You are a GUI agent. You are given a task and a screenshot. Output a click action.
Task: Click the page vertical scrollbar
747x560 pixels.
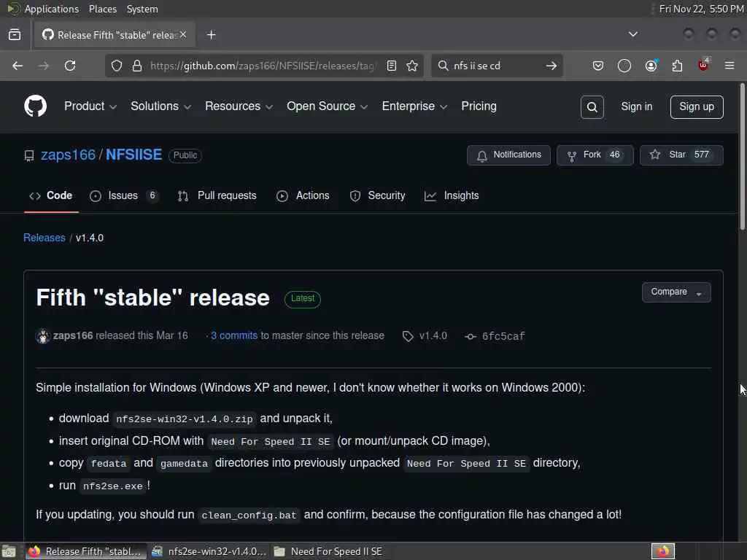click(x=742, y=157)
